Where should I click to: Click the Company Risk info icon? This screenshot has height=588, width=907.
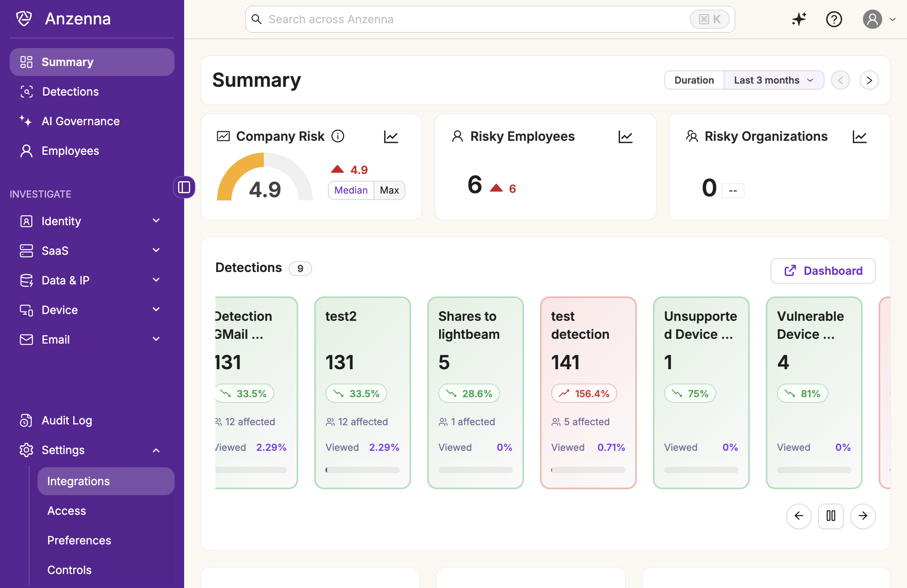point(338,136)
